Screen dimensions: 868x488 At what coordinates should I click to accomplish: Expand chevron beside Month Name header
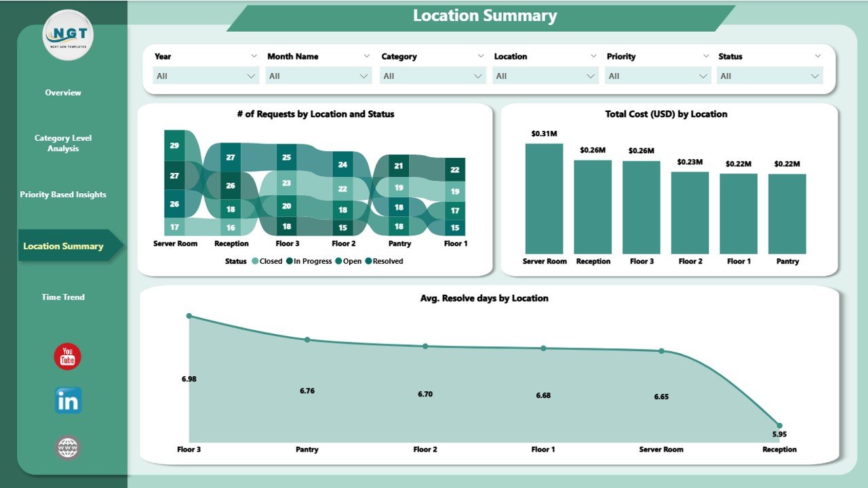[366, 56]
